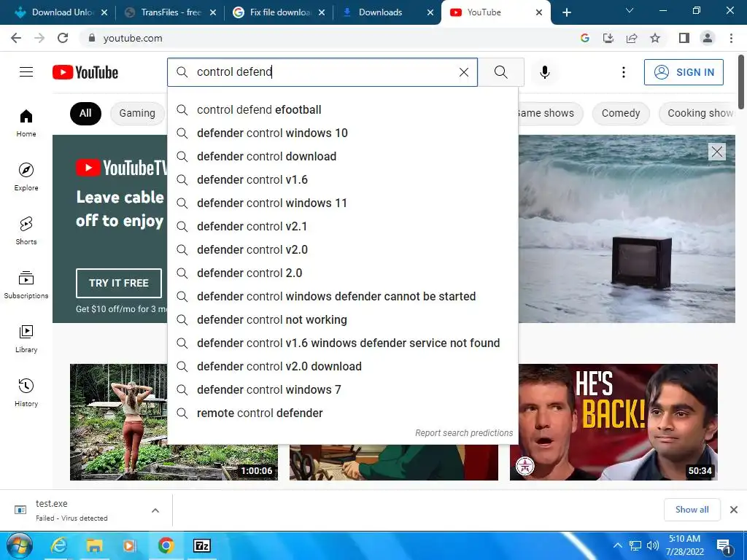Submit search with magnifier button
Screen dimensions: 747x560
[500, 72]
